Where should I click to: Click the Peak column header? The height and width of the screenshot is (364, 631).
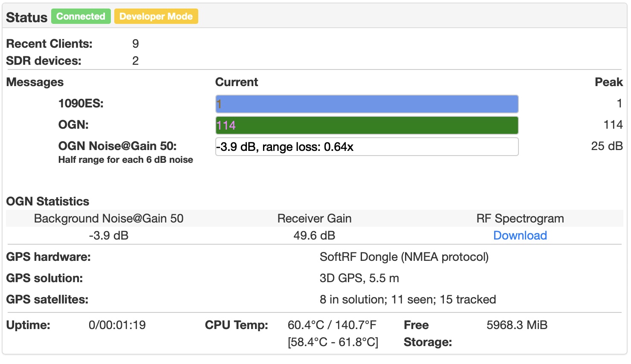(x=608, y=82)
